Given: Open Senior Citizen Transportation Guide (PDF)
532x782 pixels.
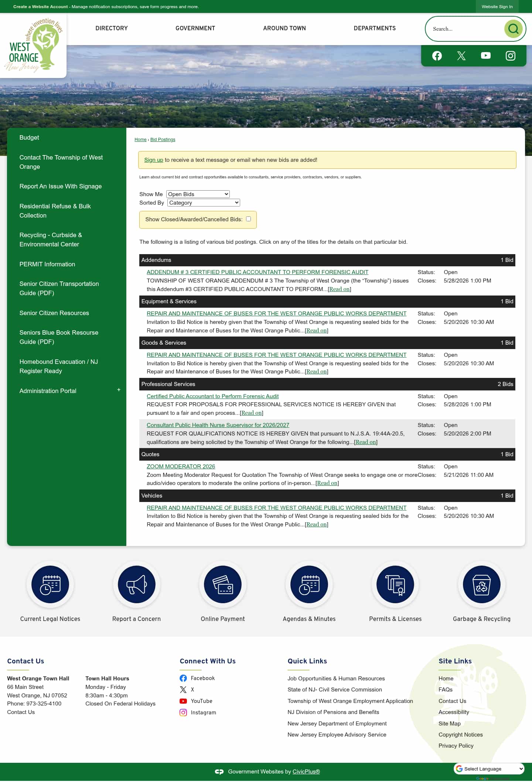Looking at the screenshot, I should click(x=59, y=288).
